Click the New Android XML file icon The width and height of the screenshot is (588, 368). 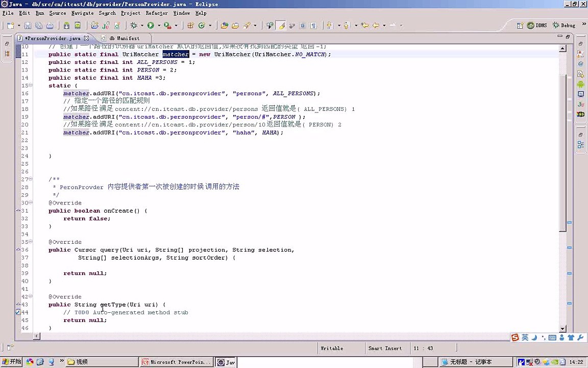point(117,26)
